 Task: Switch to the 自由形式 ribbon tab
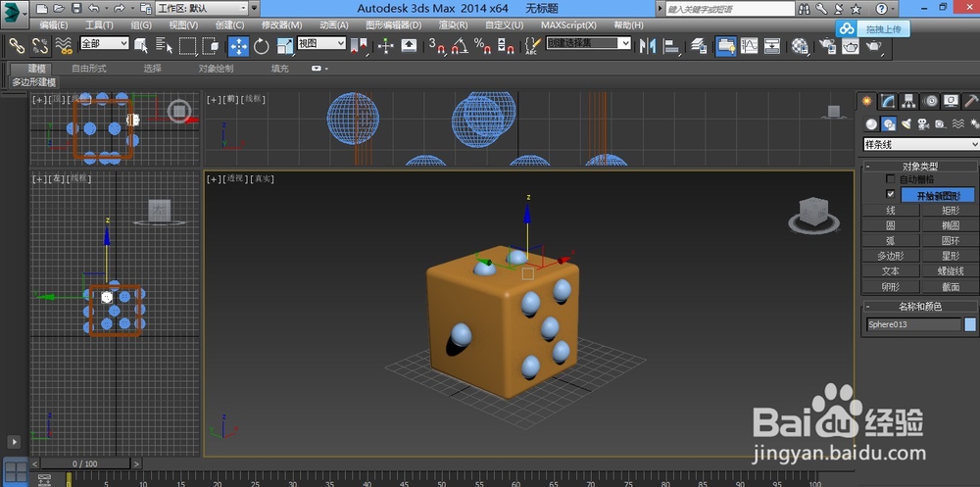tap(89, 69)
